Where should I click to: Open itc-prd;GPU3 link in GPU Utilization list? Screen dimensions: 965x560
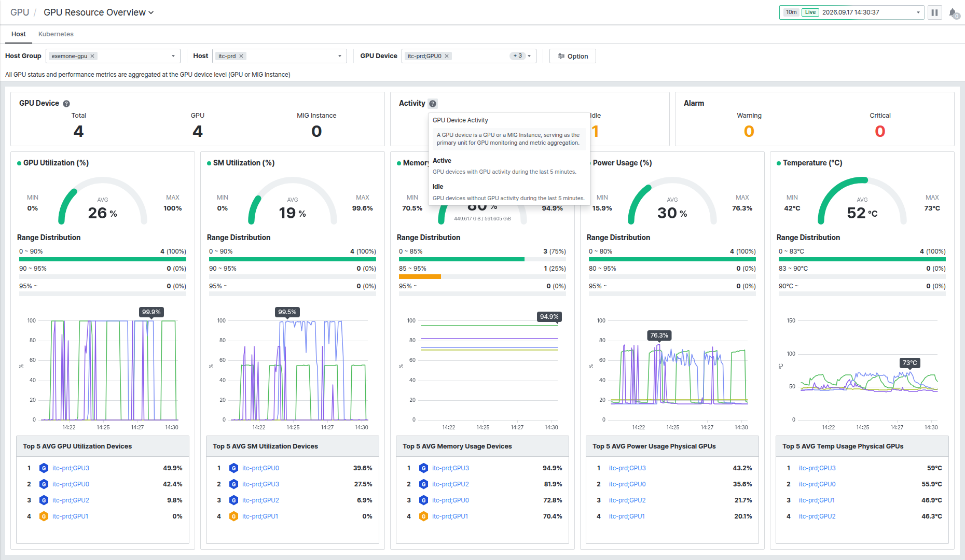click(x=71, y=468)
